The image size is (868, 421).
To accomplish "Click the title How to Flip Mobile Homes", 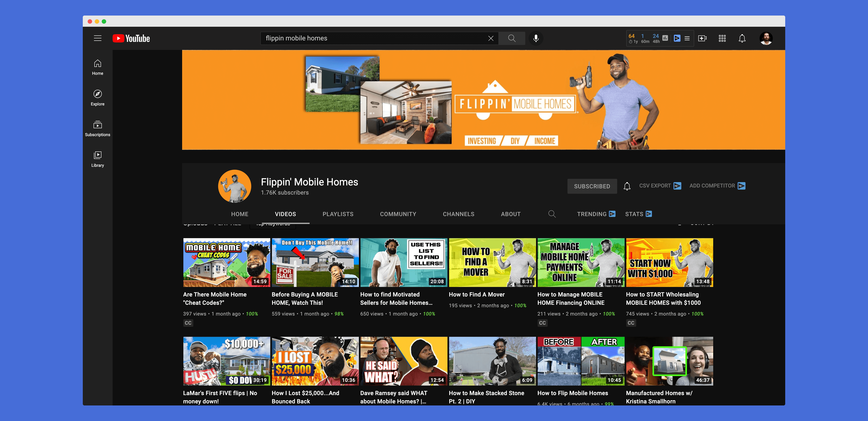I will pos(572,393).
